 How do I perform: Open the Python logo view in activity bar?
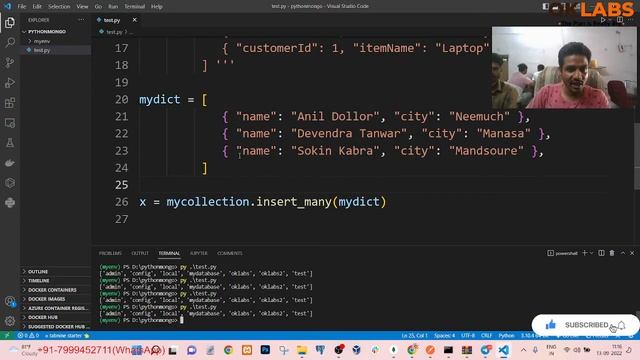(x=10, y=202)
